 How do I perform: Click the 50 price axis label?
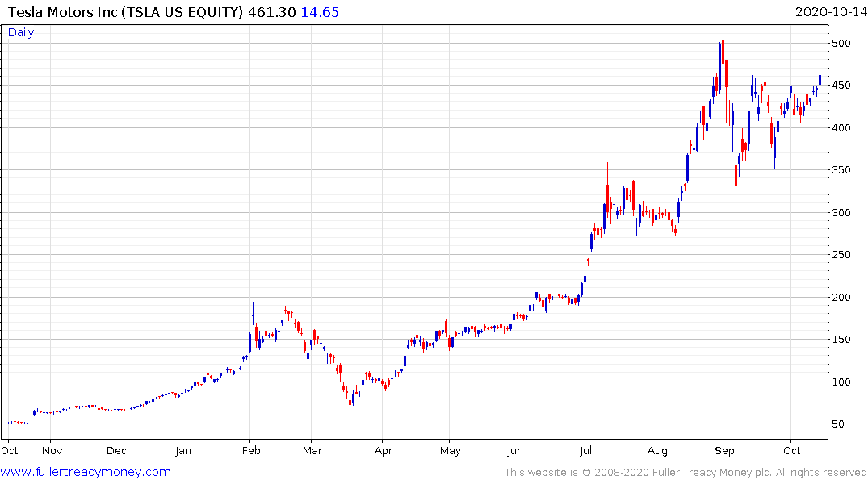pyautogui.click(x=837, y=423)
